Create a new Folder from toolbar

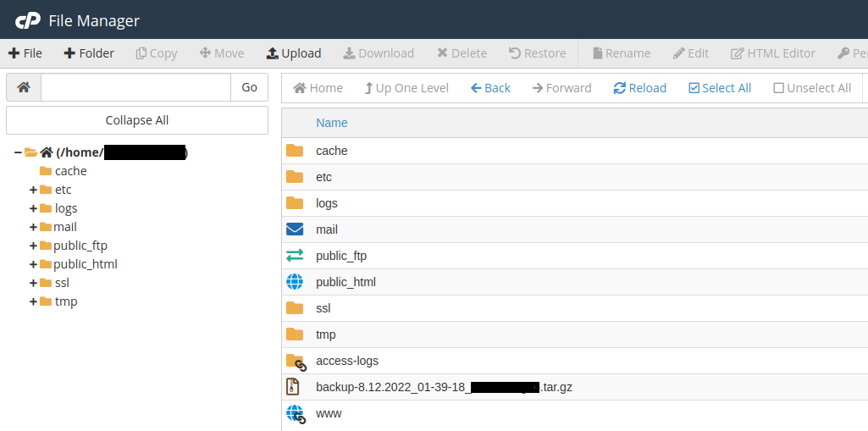click(x=89, y=53)
